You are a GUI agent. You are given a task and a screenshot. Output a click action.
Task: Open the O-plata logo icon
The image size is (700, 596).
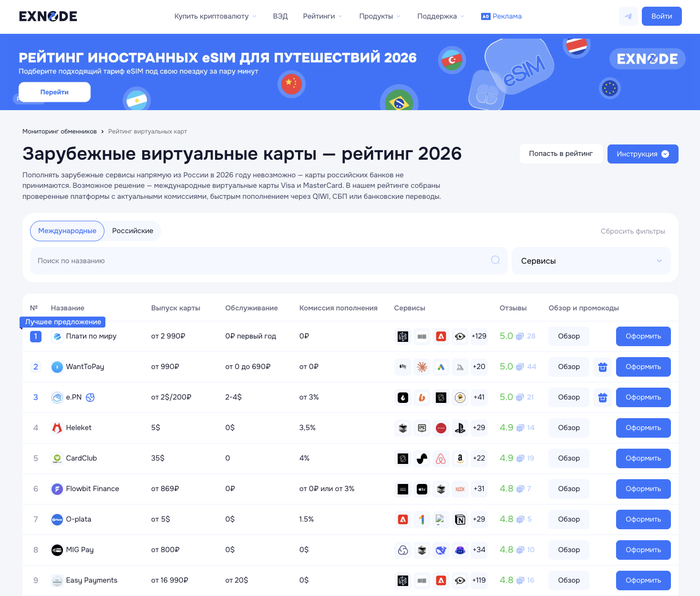(57, 519)
